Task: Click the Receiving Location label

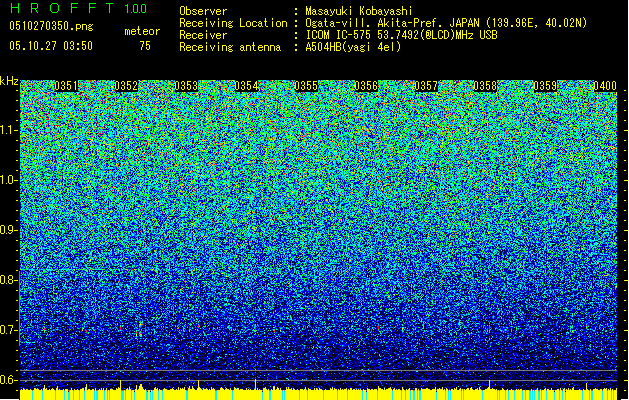Action: point(233,23)
